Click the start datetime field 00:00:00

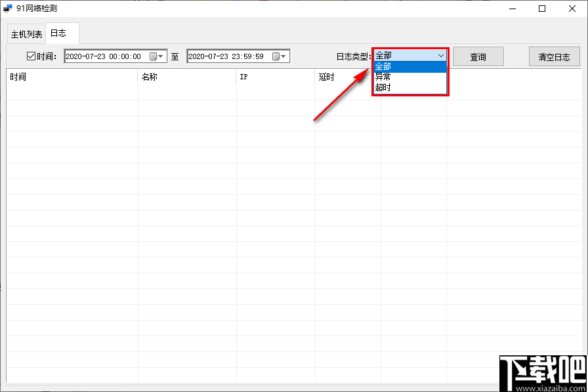pyautogui.click(x=107, y=56)
